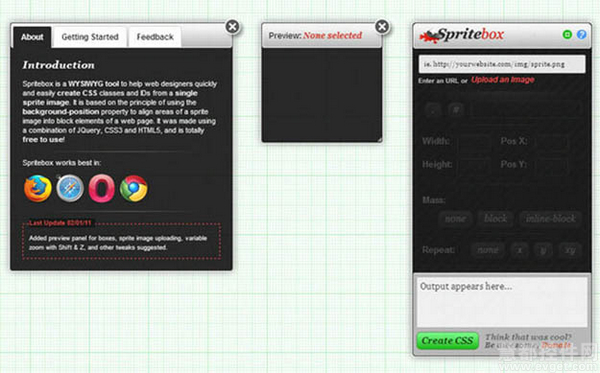Choose the Repeat x option
This screenshot has width=600, height=373.
point(520,250)
